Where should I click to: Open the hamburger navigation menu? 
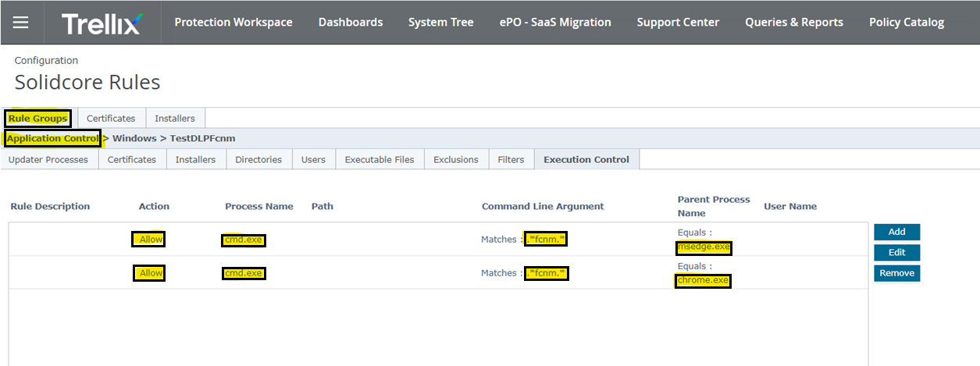tap(21, 23)
